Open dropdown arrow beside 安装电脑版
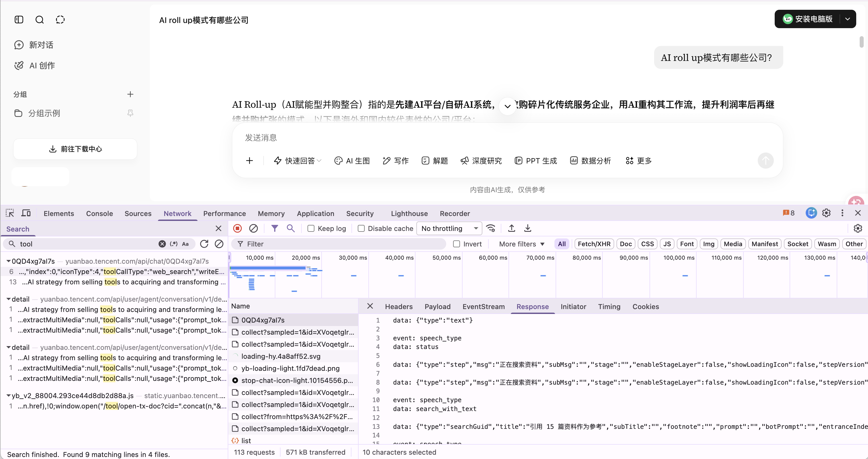This screenshot has height=459, width=868. [x=847, y=19]
